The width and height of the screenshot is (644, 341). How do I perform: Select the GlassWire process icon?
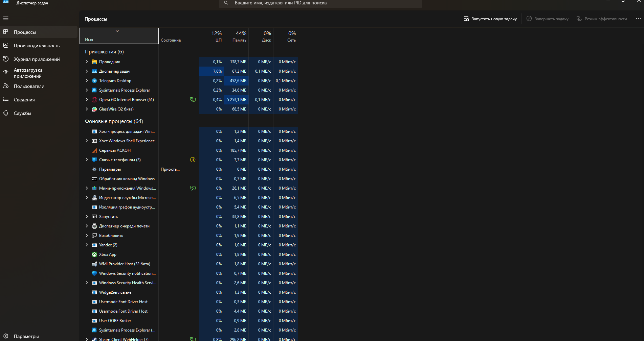coord(94,109)
